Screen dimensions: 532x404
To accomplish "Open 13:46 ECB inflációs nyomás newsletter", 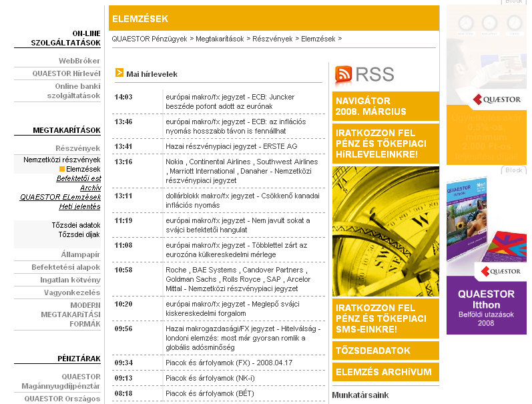I will click(x=236, y=126).
